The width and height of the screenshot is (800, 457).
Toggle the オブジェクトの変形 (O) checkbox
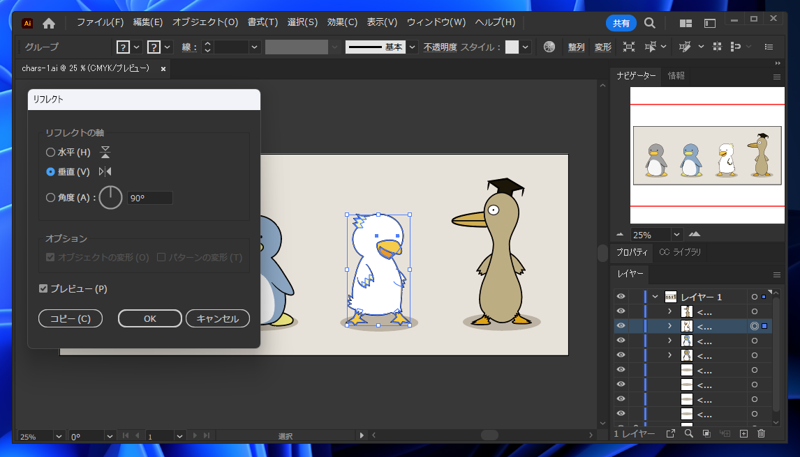[x=50, y=257]
